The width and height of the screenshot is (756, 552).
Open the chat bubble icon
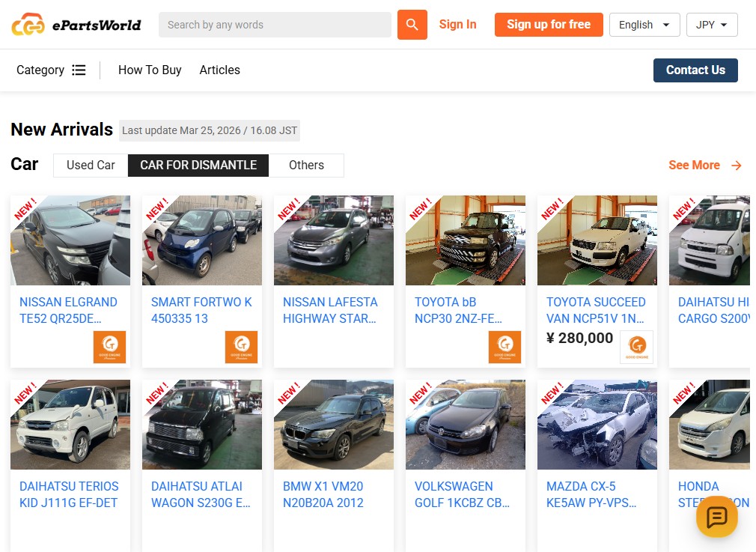(x=716, y=517)
